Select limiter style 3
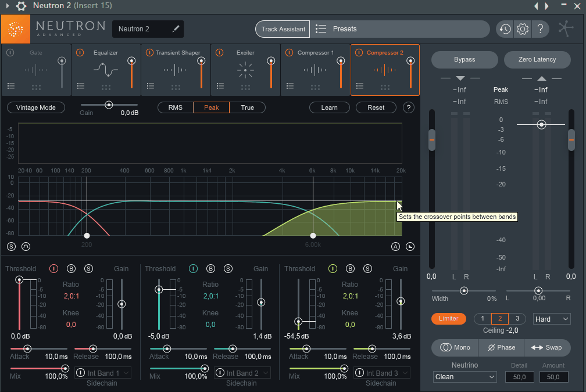 (517, 318)
